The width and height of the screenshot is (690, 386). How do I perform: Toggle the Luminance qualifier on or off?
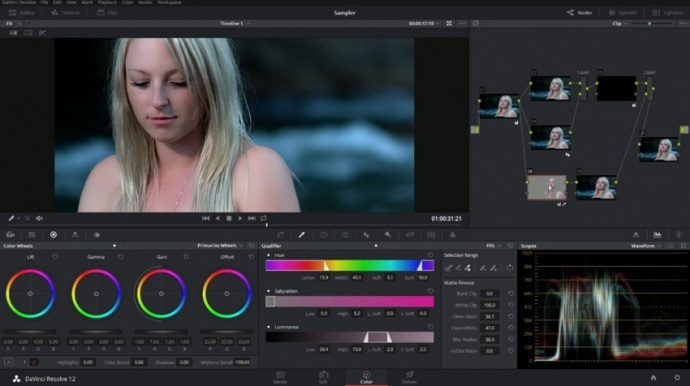[x=268, y=327]
